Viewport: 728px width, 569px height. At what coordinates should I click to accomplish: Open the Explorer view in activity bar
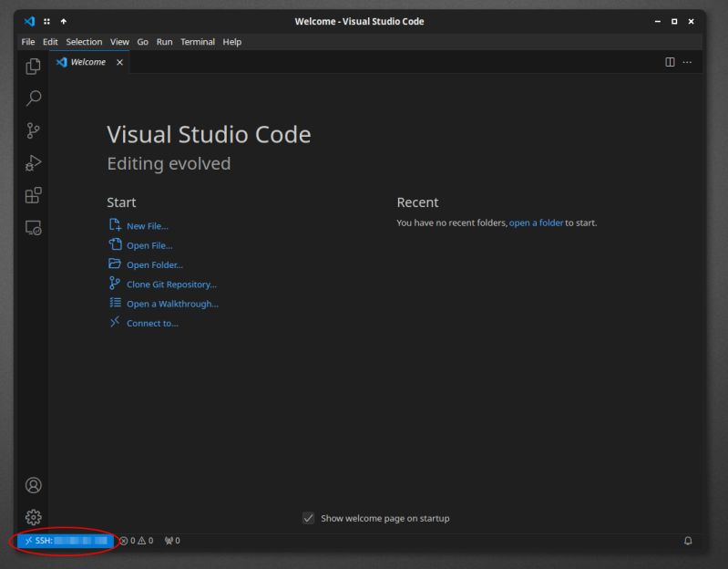pyautogui.click(x=33, y=67)
